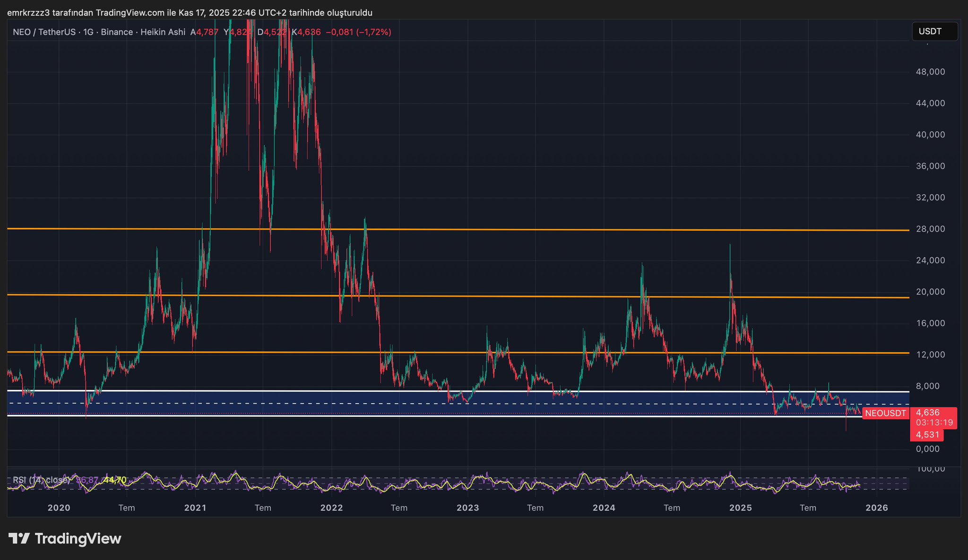The width and height of the screenshot is (968, 560).
Task: Click the 2024 label on the time axis
Action: pos(604,508)
